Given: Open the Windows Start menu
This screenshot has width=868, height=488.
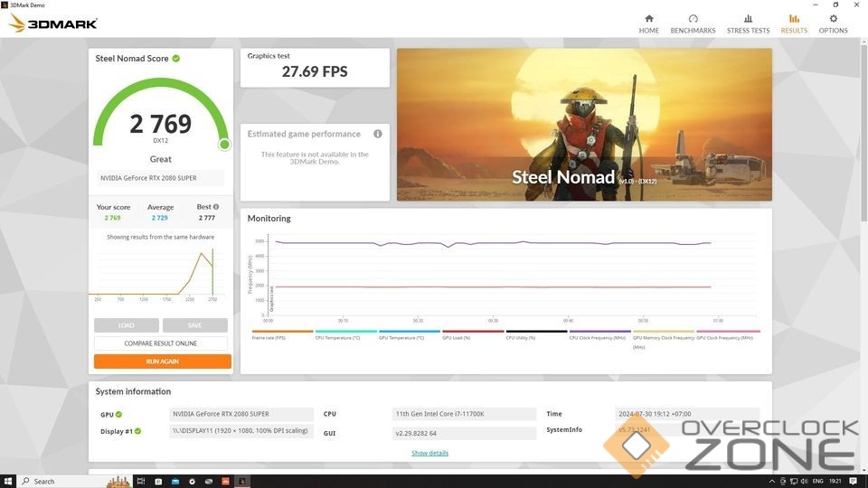Looking at the screenshot, I should [8, 482].
